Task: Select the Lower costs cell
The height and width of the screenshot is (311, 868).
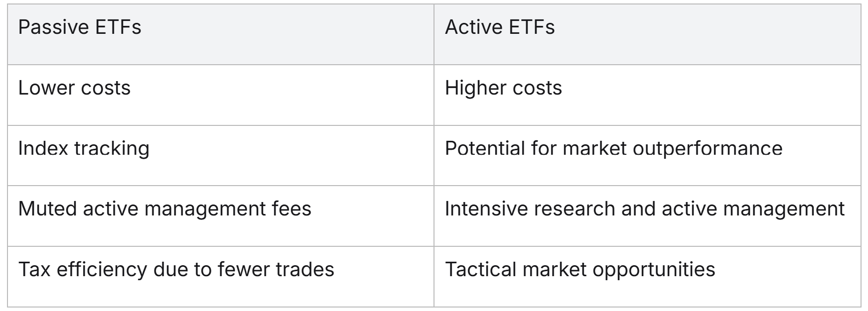Action: [x=74, y=88]
